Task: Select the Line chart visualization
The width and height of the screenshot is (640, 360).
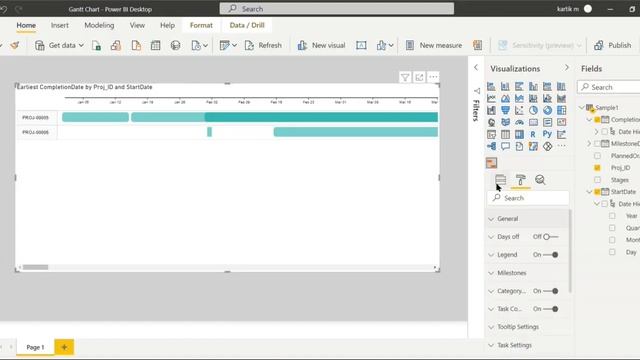Action: coord(491,98)
